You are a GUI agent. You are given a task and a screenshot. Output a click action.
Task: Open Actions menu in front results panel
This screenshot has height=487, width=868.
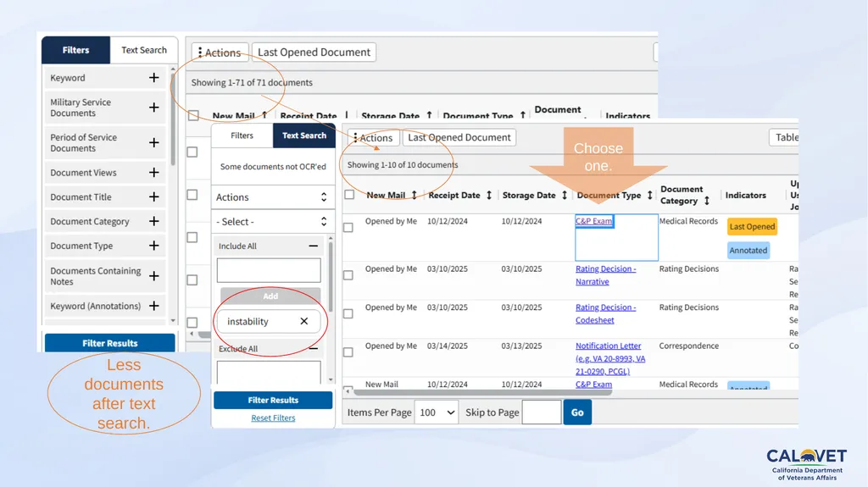[373, 138]
